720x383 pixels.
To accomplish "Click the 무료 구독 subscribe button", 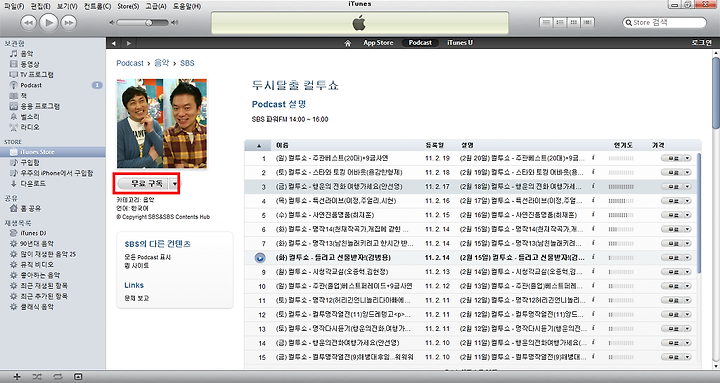I will pyautogui.click(x=144, y=184).
